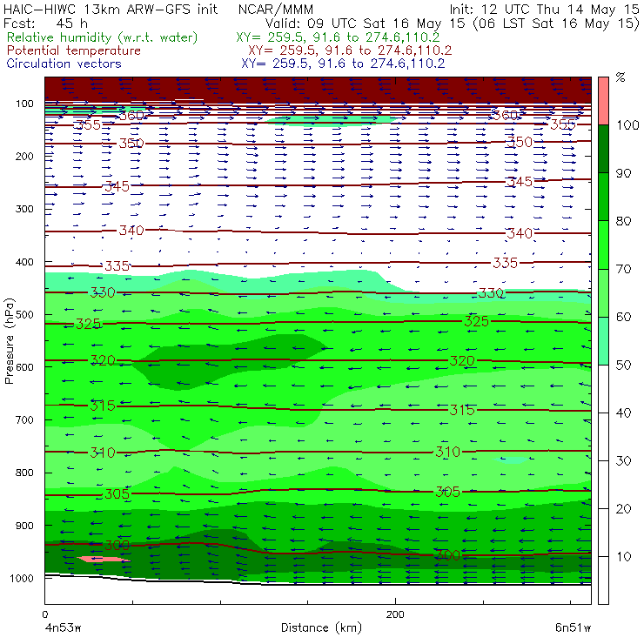The height and width of the screenshot is (644, 644).
Task: Click the colorbar tick label '50'
Action: (623, 366)
